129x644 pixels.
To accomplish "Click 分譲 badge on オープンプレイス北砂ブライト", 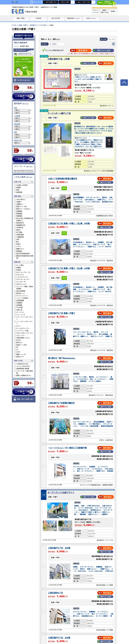I will (x=44, y=495).
